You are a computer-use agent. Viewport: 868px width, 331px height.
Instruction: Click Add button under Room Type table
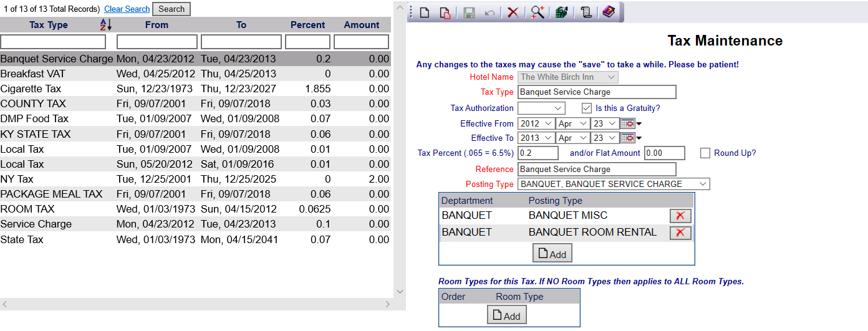point(506,315)
